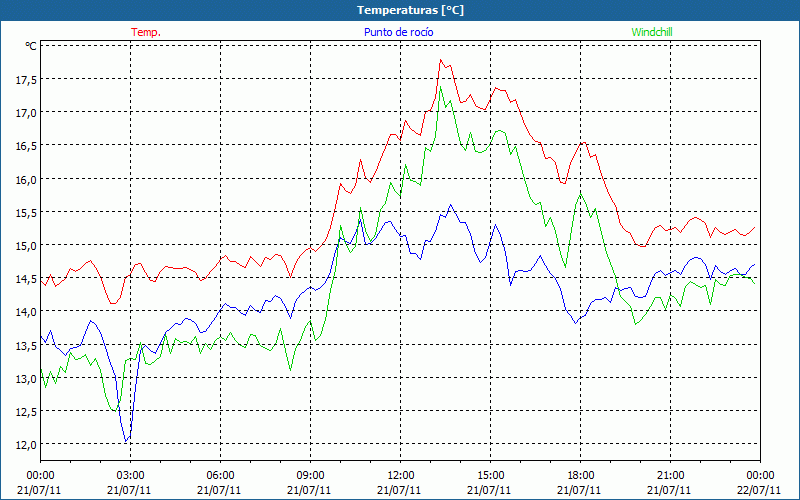Viewport: 800px width, 500px height.
Task: Select the green Windchill legend label
Action: coord(652,32)
